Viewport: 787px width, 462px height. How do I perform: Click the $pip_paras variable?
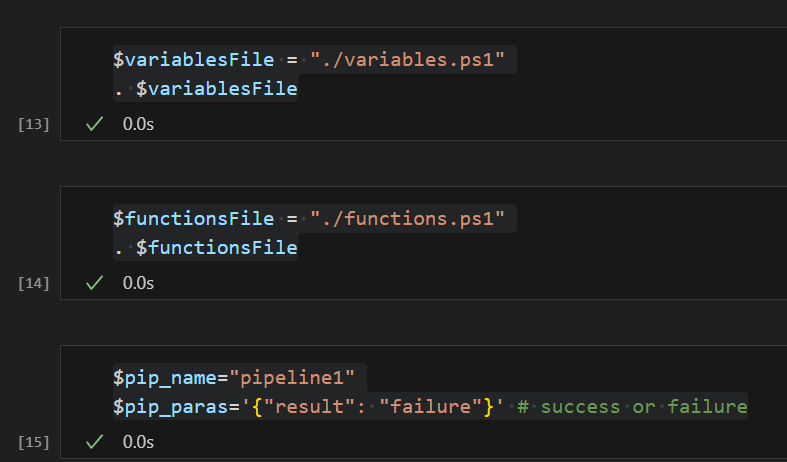(171, 407)
